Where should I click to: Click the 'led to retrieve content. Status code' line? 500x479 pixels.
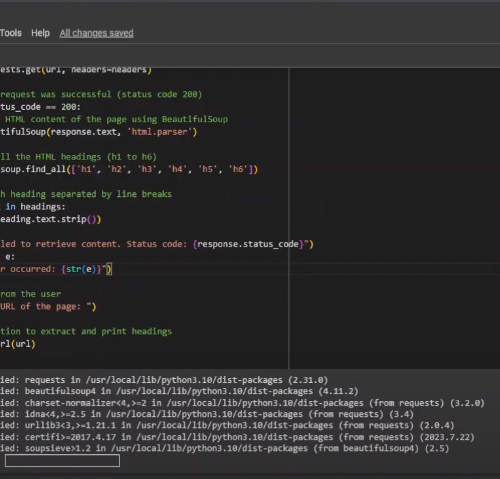[157, 244]
